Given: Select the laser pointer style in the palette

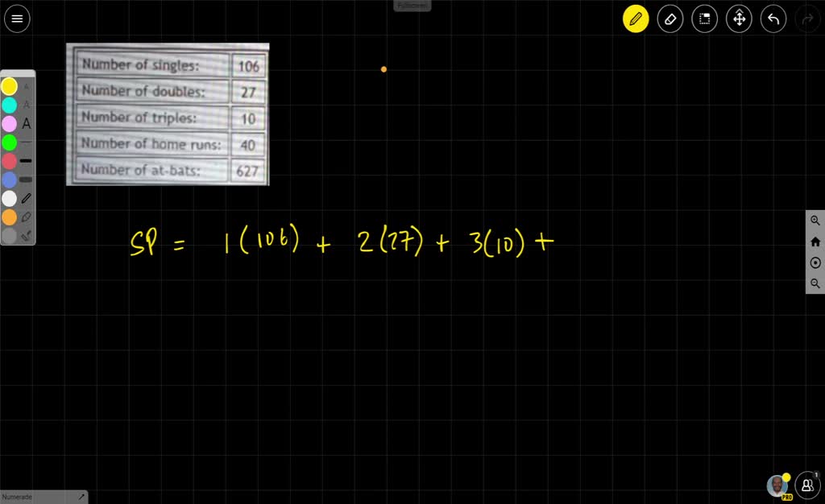Looking at the screenshot, I should 27,235.
